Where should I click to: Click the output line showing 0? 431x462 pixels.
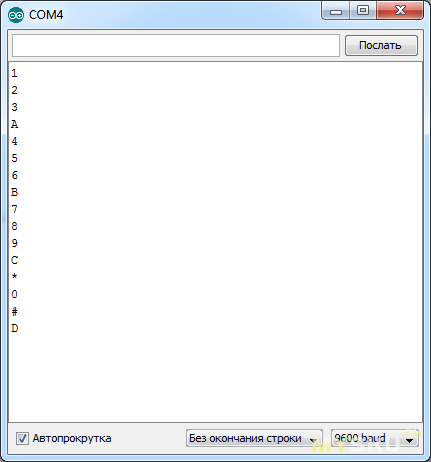click(x=14, y=294)
